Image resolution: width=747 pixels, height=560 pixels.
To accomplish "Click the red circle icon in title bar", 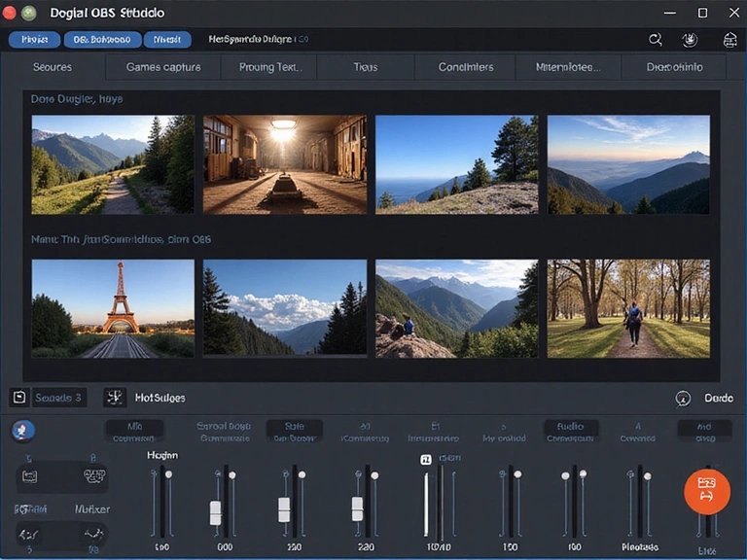I will click(x=9, y=13).
